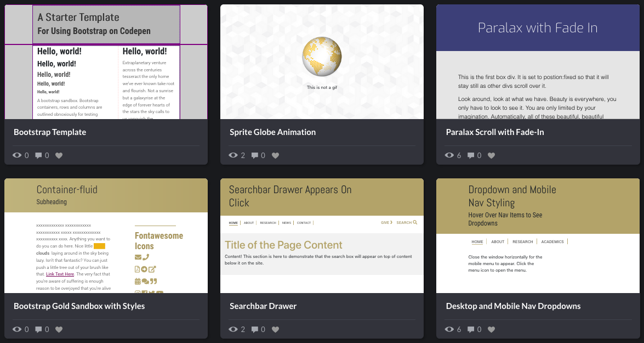Click the heart icon on Bootstrap Template card
Viewport: 644px width, 343px height.
pos(59,155)
